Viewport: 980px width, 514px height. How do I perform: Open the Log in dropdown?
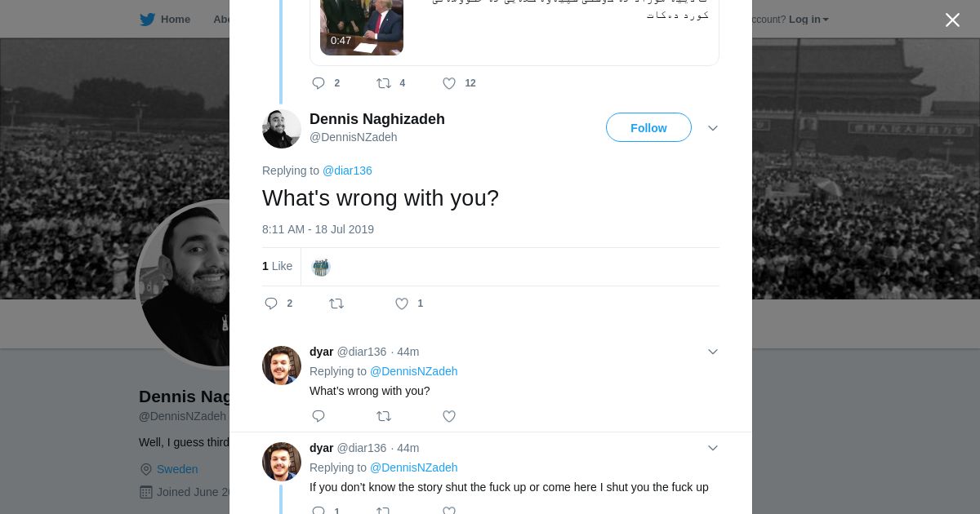coord(808,20)
